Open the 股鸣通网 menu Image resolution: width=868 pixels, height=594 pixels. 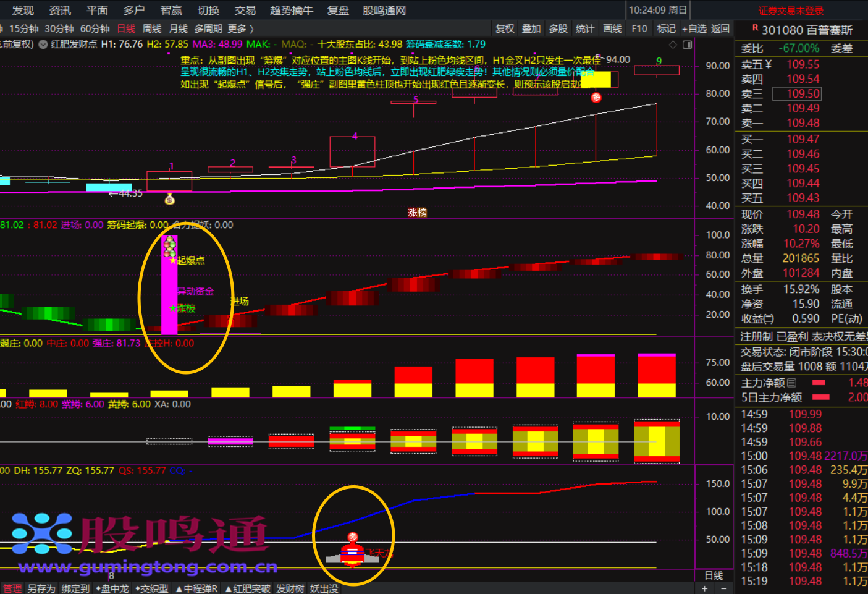tap(384, 11)
